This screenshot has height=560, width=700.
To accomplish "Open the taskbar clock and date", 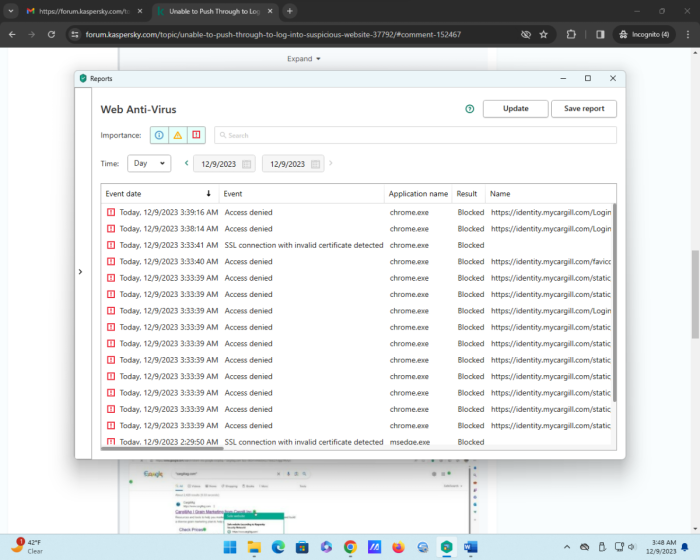I will pyautogui.click(x=661, y=547).
